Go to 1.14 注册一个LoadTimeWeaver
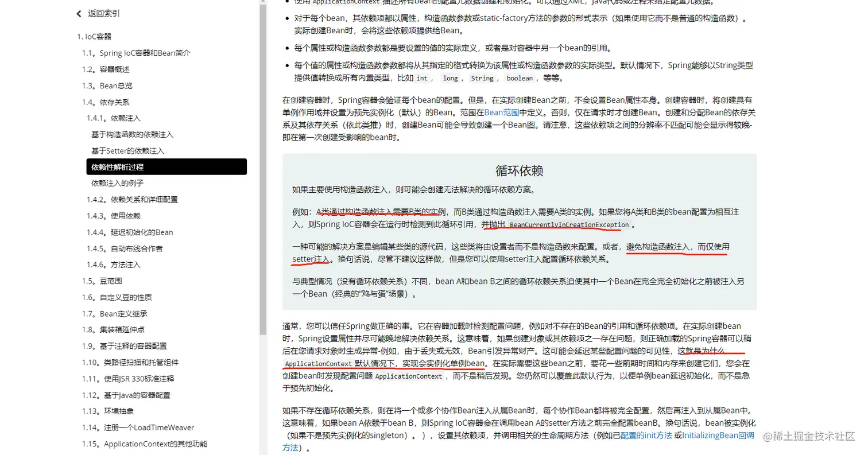The width and height of the screenshot is (868, 455). coord(138,428)
